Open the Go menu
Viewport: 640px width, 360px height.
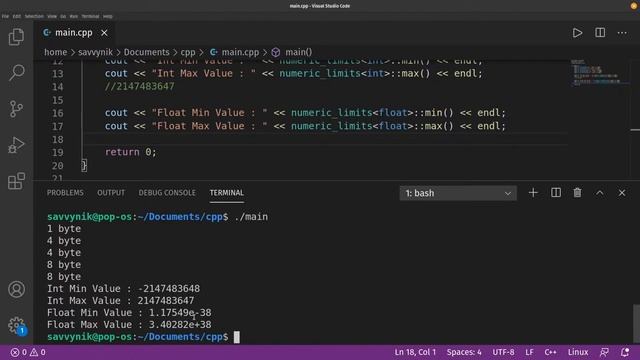point(63,16)
